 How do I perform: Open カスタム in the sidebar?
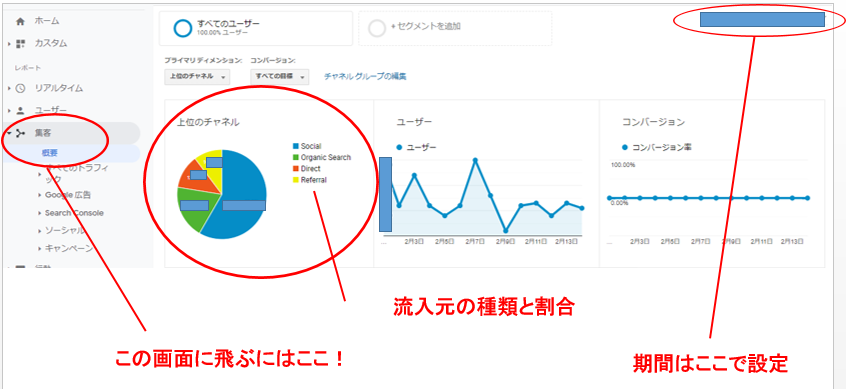[51, 44]
